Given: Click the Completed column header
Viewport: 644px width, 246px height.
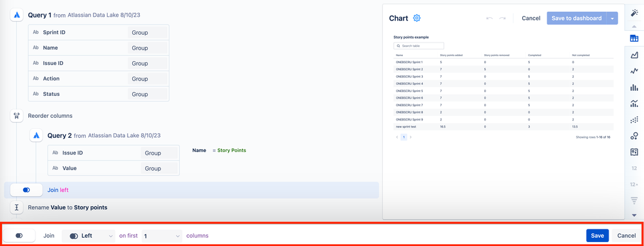Looking at the screenshot, I should (x=534, y=55).
